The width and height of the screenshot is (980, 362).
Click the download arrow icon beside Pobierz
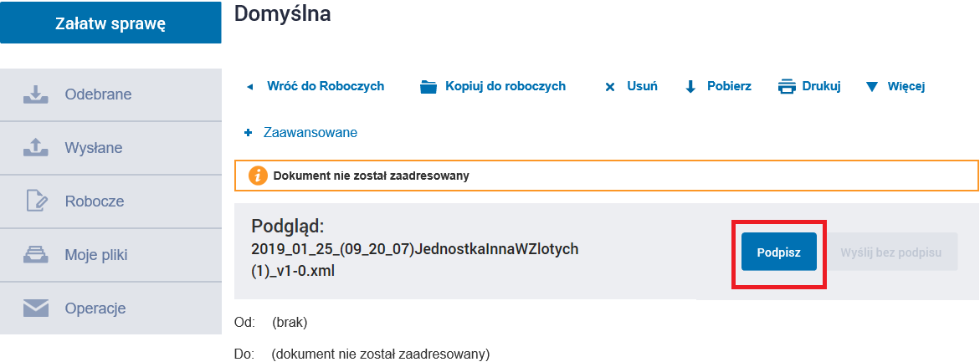[x=690, y=86]
